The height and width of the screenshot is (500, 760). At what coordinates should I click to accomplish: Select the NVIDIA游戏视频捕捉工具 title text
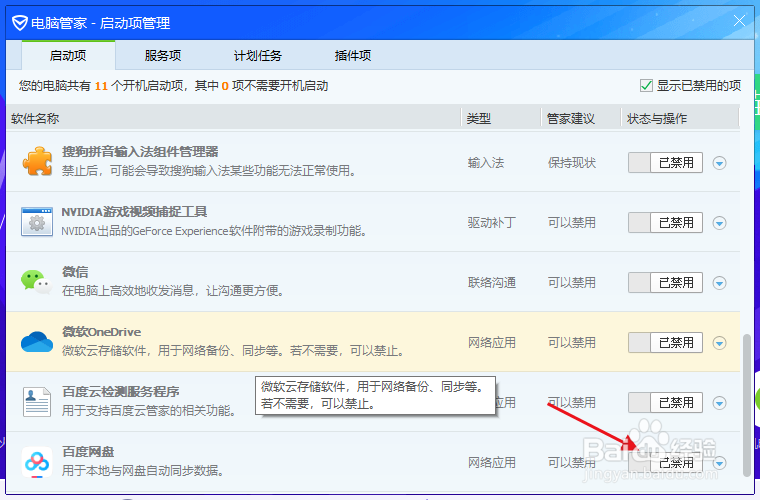point(134,212)
